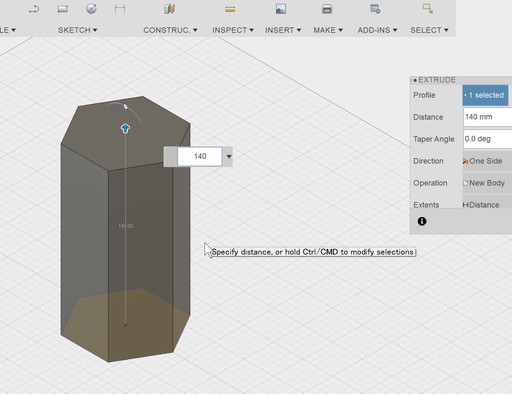This screenshot has height=394, width=512.
Task: Click the add-ins scripts icon
Action: pos(375,9)
